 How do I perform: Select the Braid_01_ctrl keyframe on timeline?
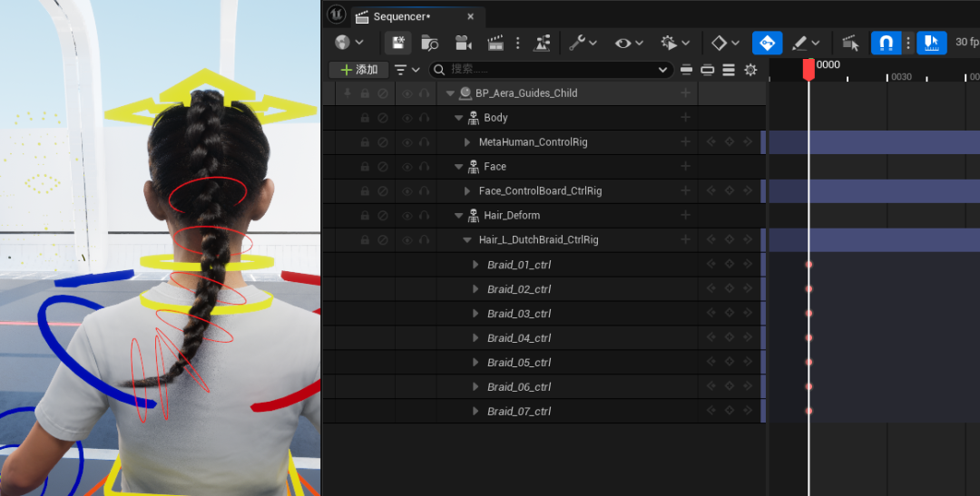click(x=808, y=265)
